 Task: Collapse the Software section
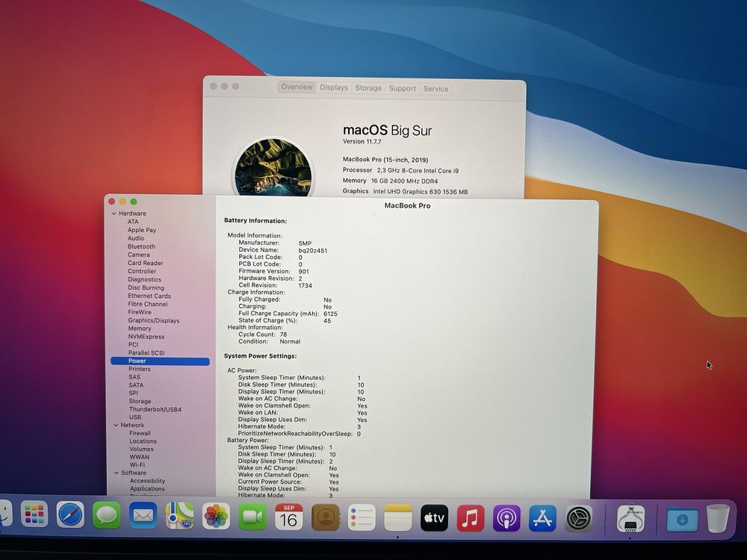[x=117, y=473]
